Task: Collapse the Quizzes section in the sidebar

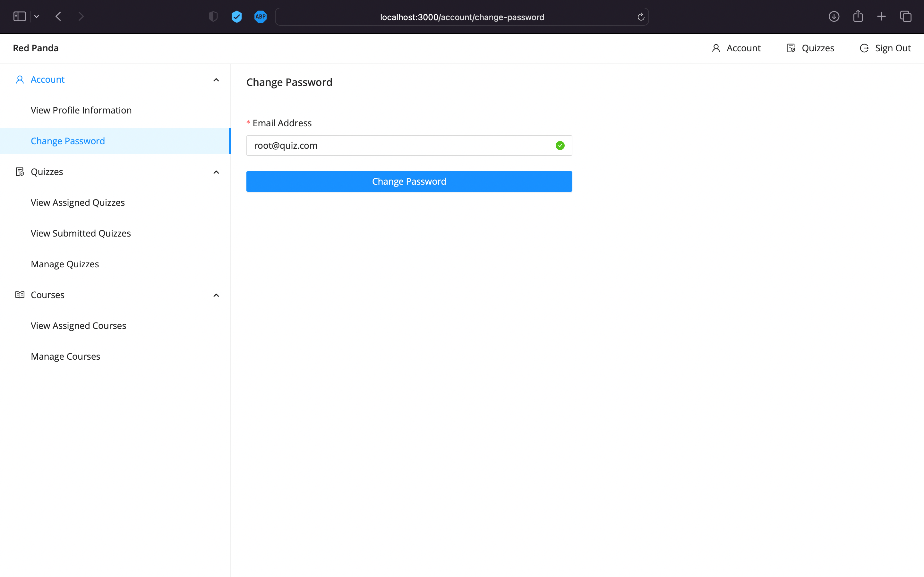Action: pos(216,172)
